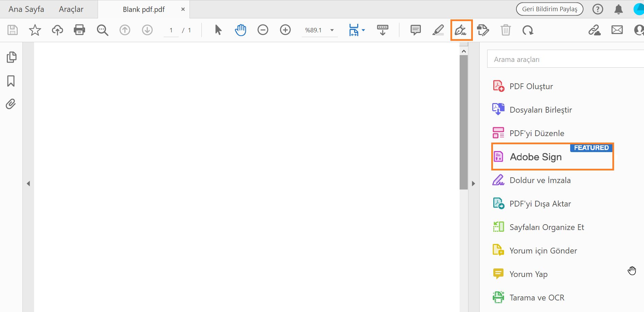Click the scroll up arrow of document

[464, 51]
